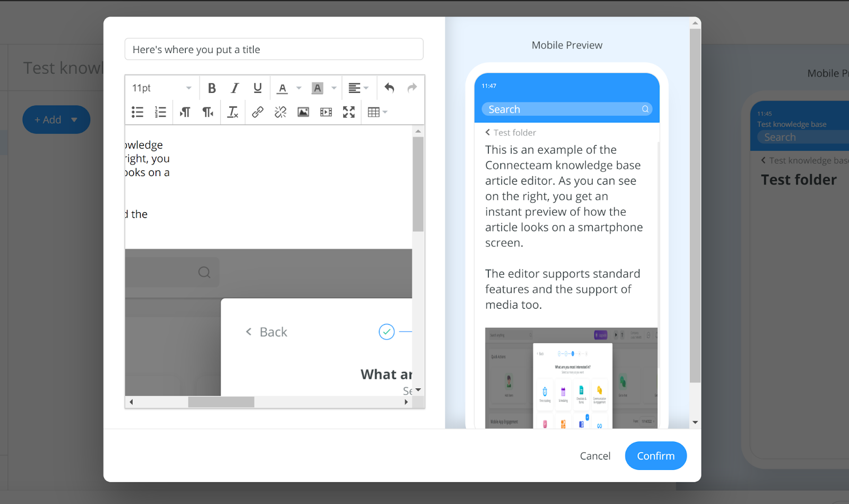849x504 pixels.
Task: Expand the text color picker arrow
Action: [x=299, y=88]
